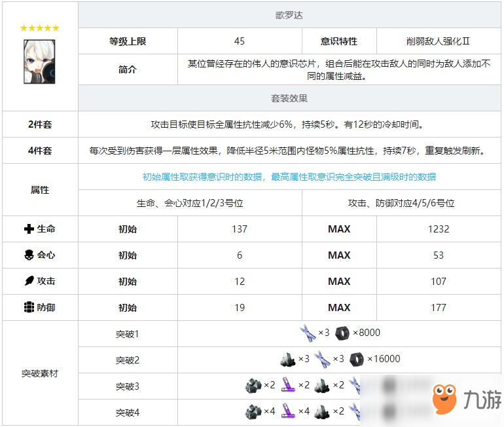Click the 防御 armor icon
The width and height of the screenshot is (504, 427).
tap(28, 308)
